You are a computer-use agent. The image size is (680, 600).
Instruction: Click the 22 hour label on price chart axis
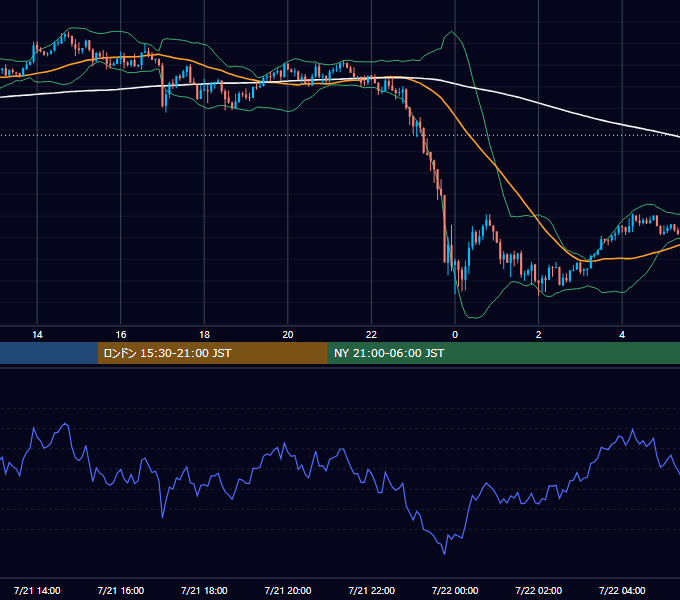pyautogui.click(x=371, y=335)
